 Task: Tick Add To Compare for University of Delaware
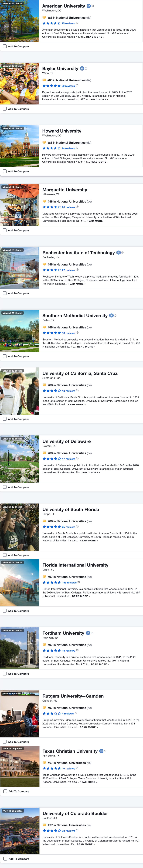5,487
